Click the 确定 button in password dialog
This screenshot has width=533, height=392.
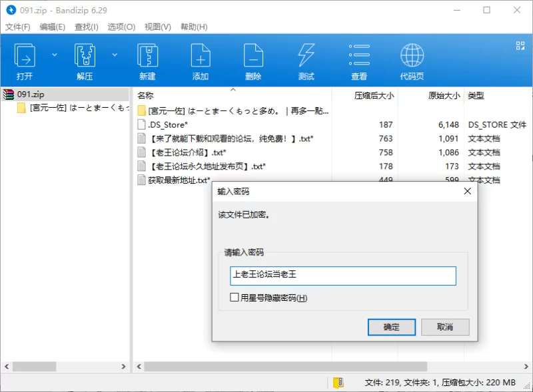point(392,327)
